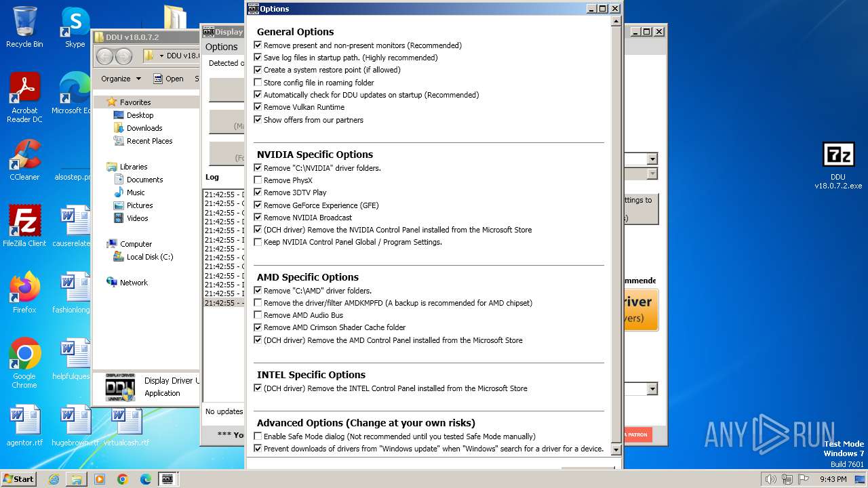Open virtualcash.rtf document icon
Image resolution: width=868 pixels, height=488 pixels.
tap(126, 426)
